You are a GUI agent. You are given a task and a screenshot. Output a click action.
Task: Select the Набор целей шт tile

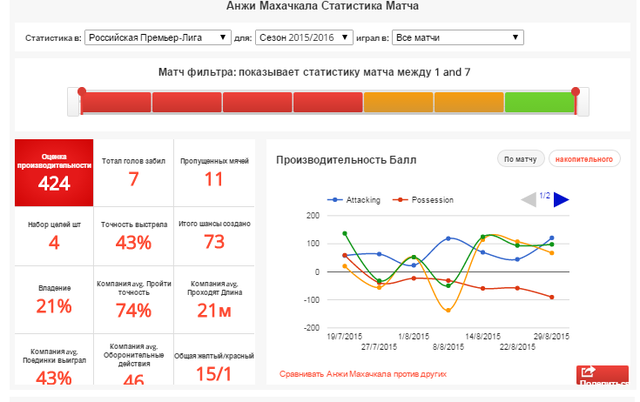coord(54,236)
